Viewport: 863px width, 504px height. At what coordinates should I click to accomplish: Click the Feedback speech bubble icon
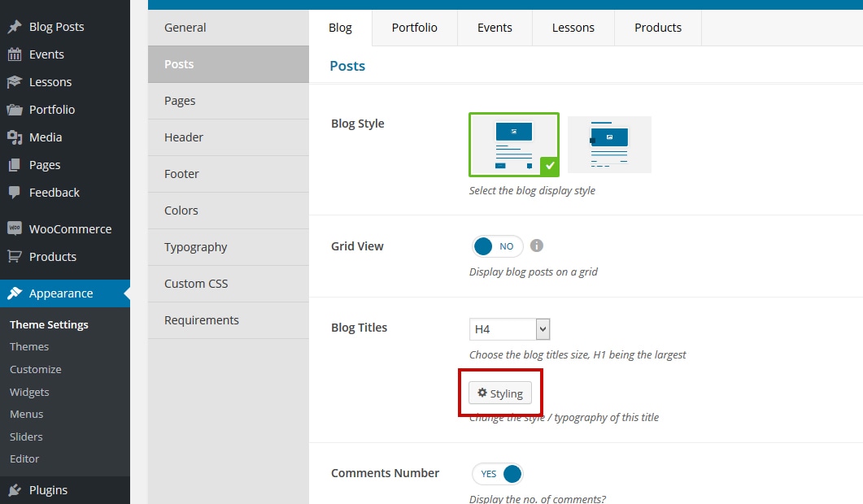point(15,193)
